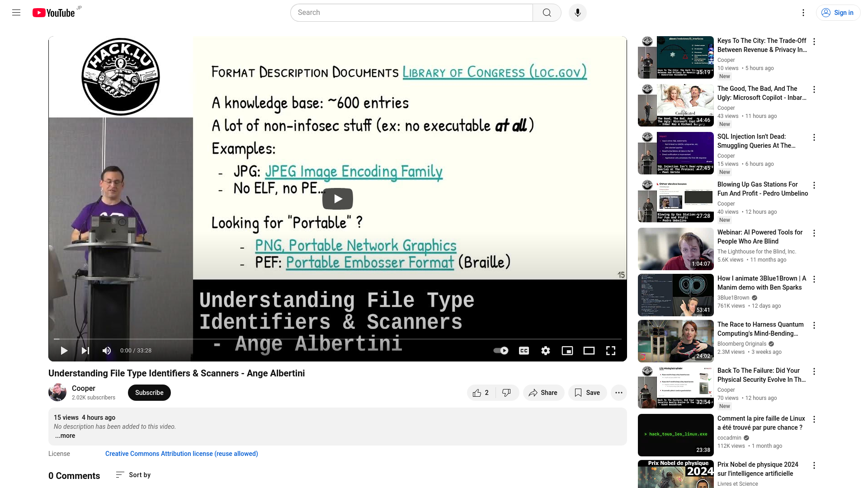The image size is (868, 488).
Task: Mute the video volume
Action: tap(107, 351)
